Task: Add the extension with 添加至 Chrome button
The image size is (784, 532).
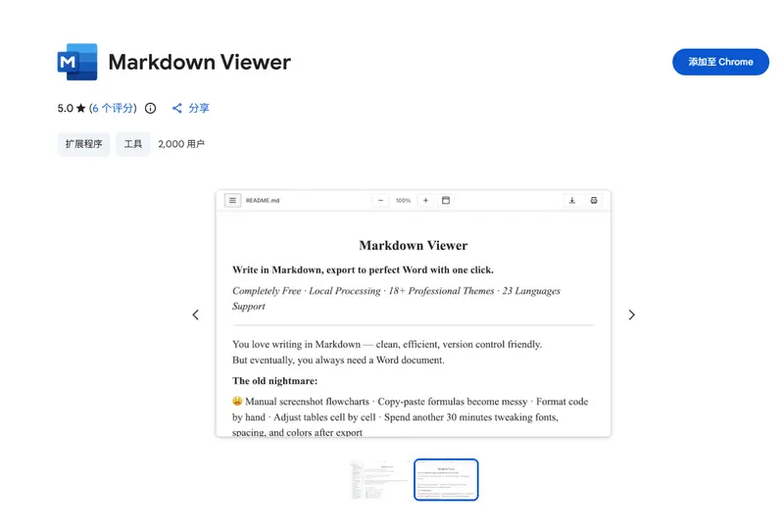Action: [x=720, y=62]
